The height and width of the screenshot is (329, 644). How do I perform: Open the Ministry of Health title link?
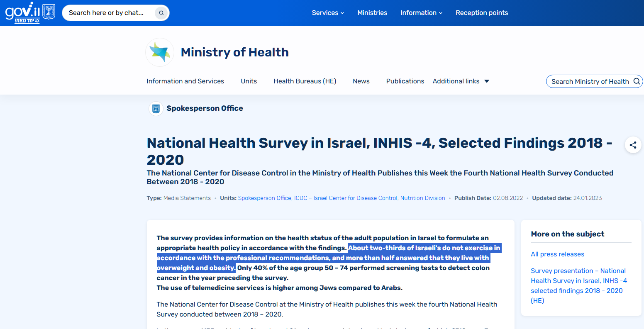coord(235,52)
